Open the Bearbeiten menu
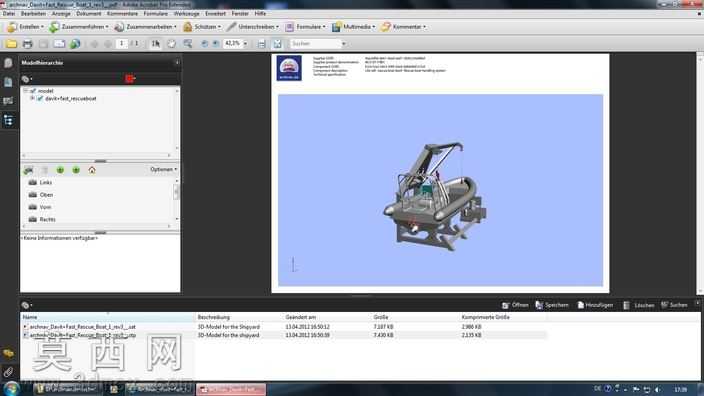 [x=33, y=14]
